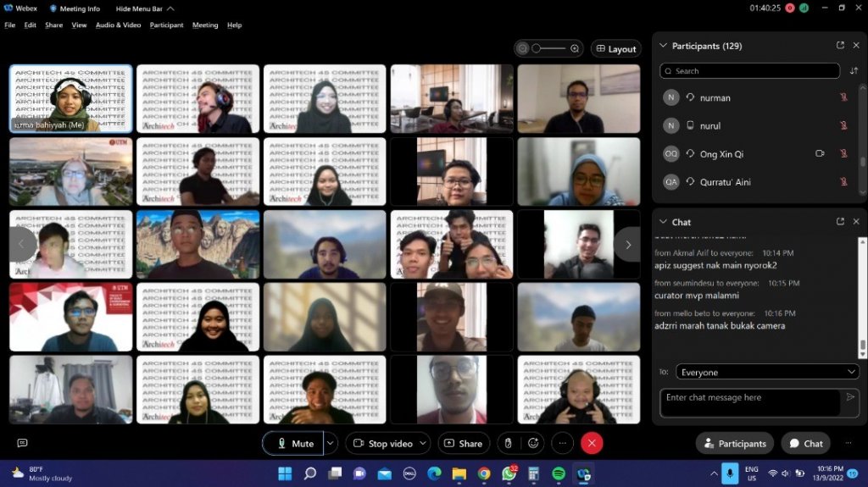Open the more options ellipsis button
Image resolution: width=868 pixels, height=487 pixels.
[562, 443]
